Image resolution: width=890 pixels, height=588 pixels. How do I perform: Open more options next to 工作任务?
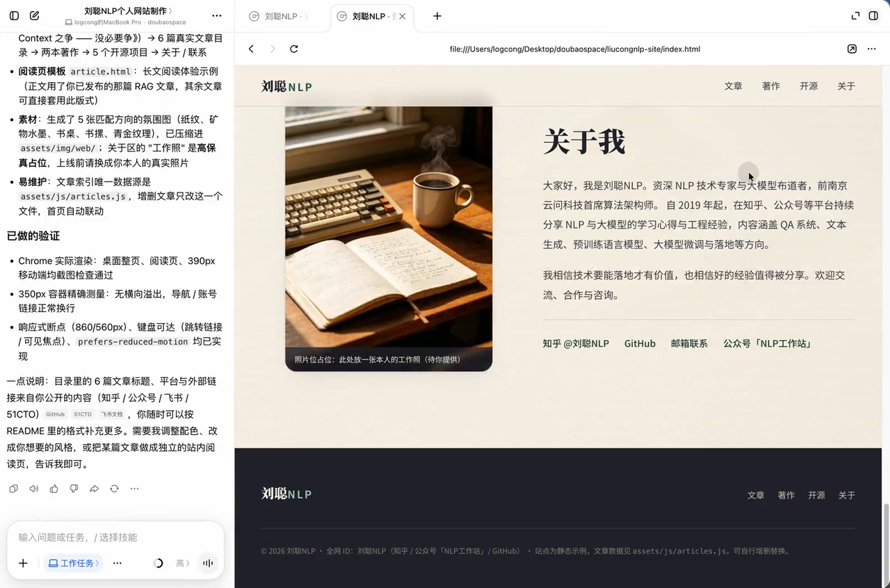pyautogui.click(x=118, y=563)
